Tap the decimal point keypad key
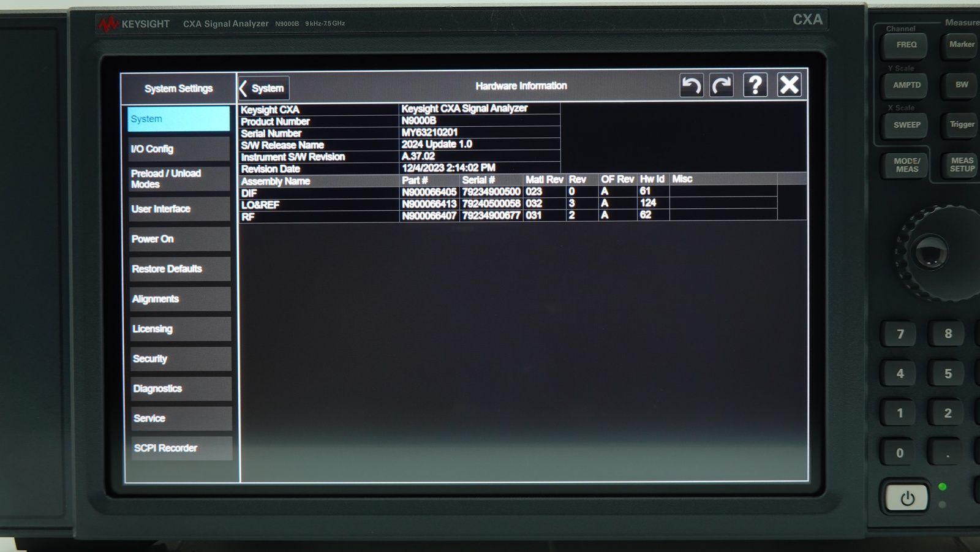The width and height of the screenshot is (980, 552). 948,453
